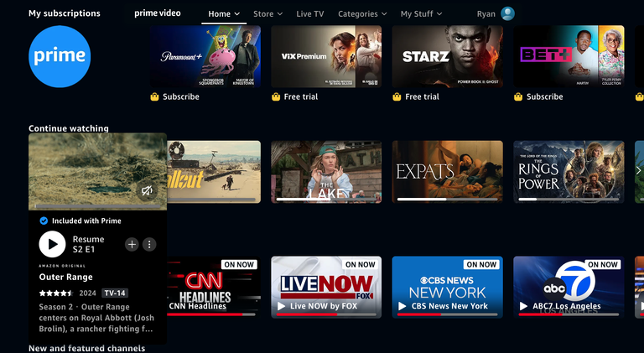Click the Outer Range Season 2 description text
Viewport: 644px width, 353px height.
tap(96, 318)
